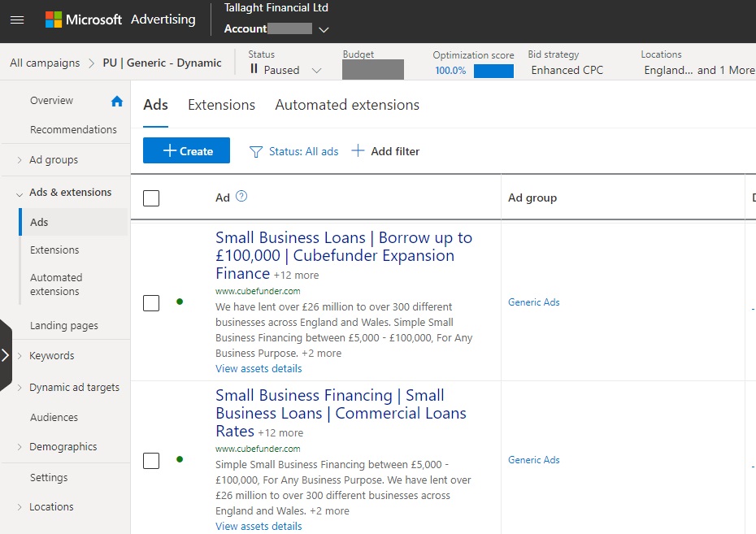Image resolution: width=756 pixels, height=534 pixels.
Task: Expand the collapsed side panel arrow
Action: pos(6,355)
